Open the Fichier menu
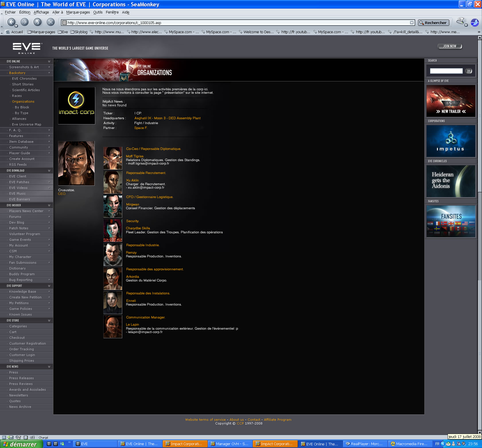 tap(10, 12)
